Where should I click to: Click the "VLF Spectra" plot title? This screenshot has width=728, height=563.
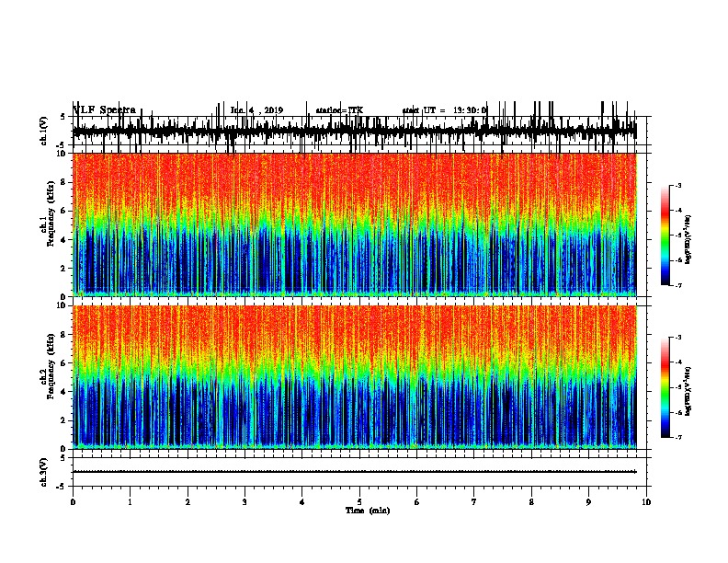(x=105, y=110)
